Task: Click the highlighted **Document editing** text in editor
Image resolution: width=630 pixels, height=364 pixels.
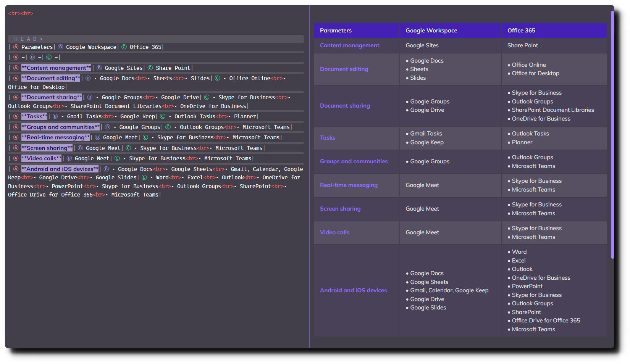Action: (x=51, y=78)
